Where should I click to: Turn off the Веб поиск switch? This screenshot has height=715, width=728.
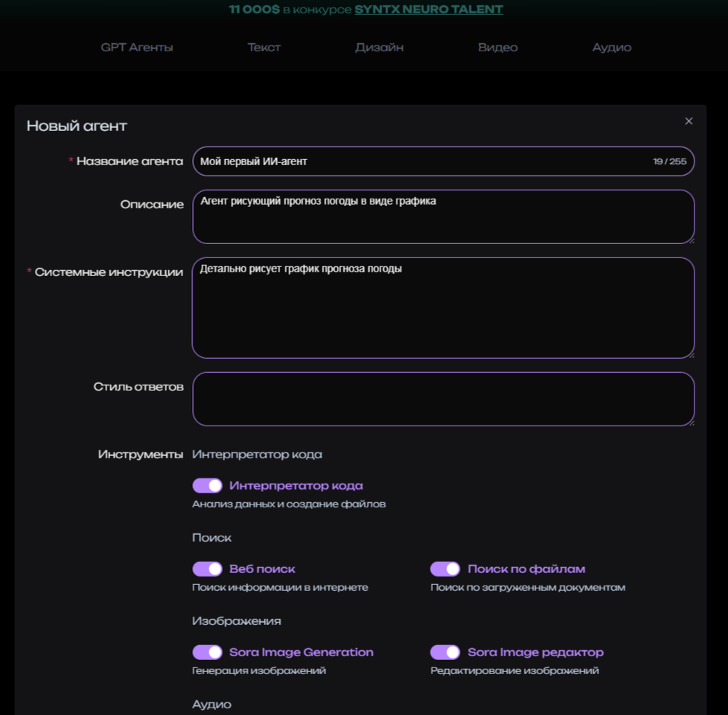tap(208, 569)
